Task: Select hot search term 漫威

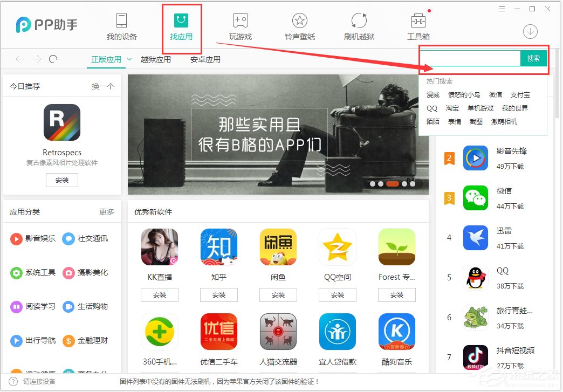Action: coord(433,95)
